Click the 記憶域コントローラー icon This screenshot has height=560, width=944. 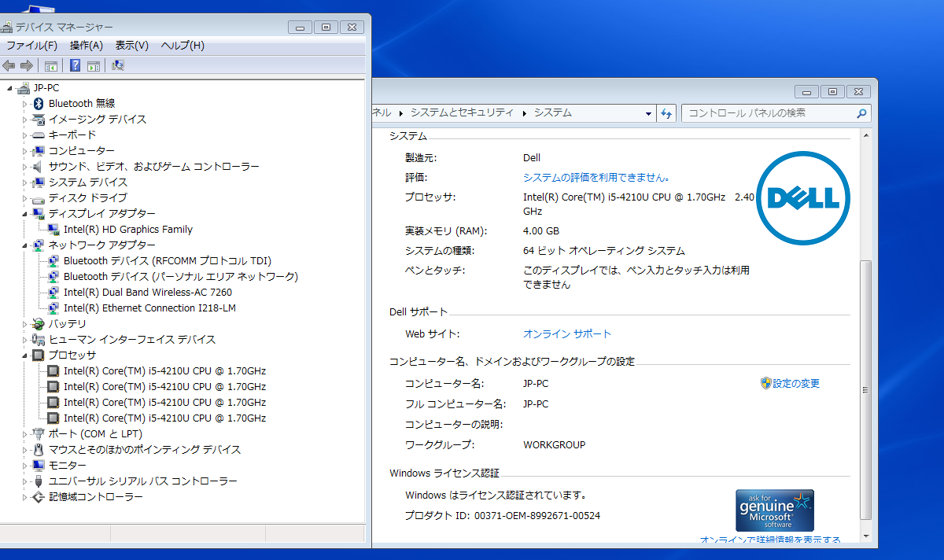click(x=39, y=496)
